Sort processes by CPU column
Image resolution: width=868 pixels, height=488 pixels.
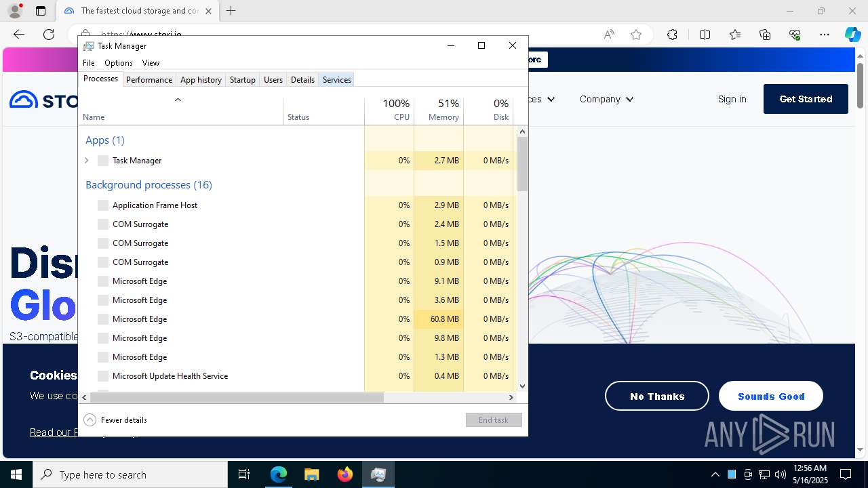389,110
